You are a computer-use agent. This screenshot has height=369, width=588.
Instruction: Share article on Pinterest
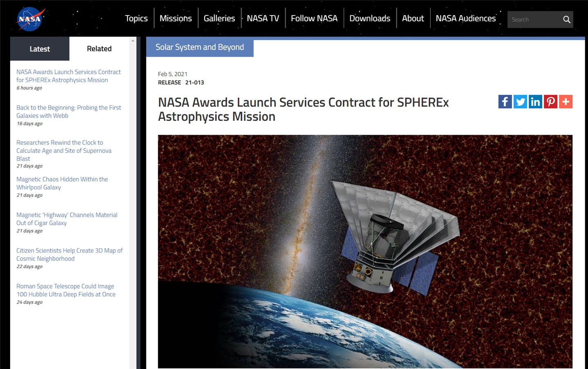pos(550,102)
